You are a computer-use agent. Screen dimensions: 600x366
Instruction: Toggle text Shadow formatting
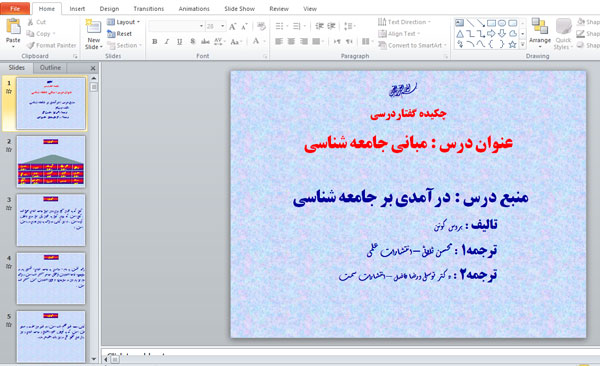(192, 41)
